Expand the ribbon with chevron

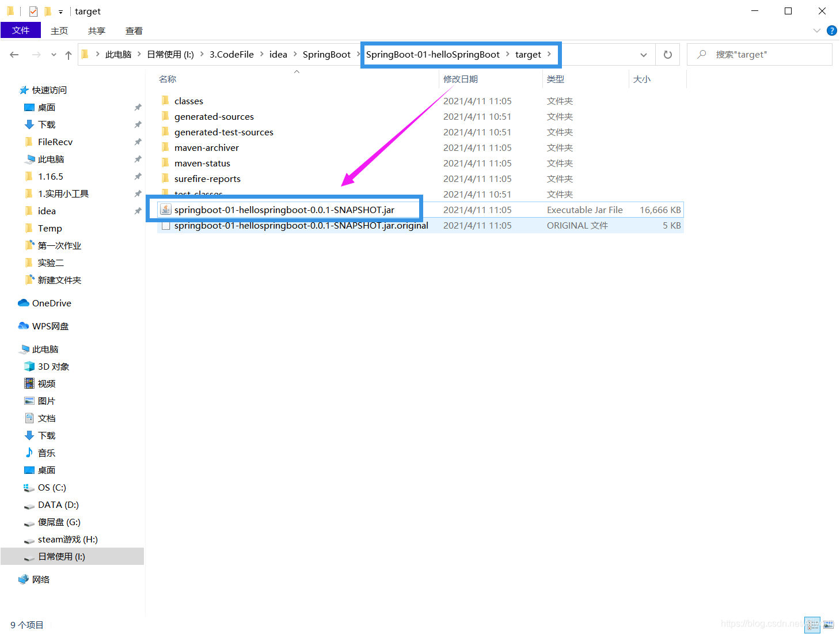point(816,31)
